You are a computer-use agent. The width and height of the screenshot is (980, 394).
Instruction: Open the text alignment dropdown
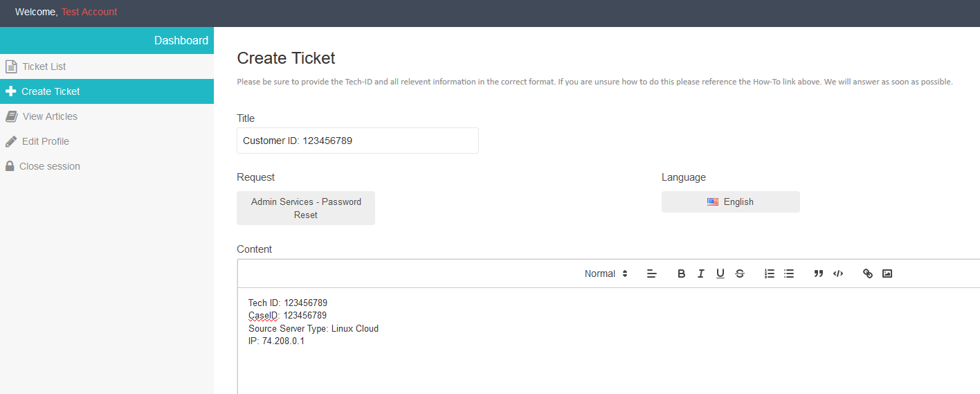point(651,274)
